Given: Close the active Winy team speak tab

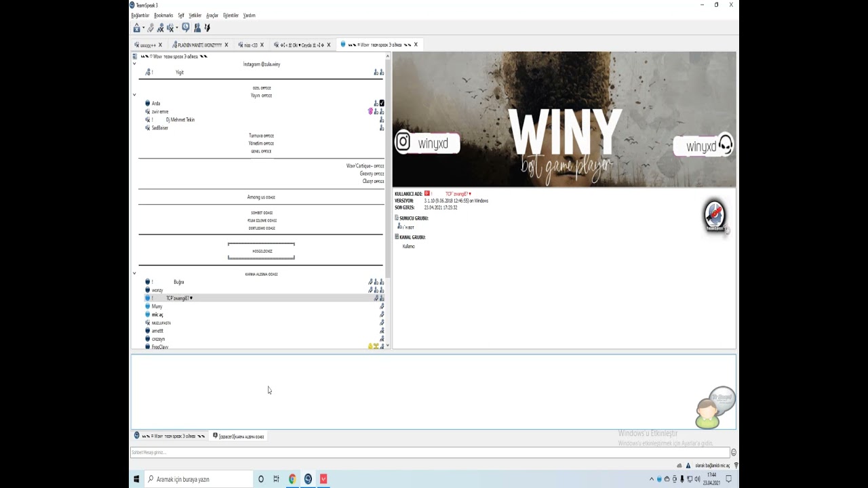Looking at the screenshot, I should pyautogui.click(x=416, y=45).
